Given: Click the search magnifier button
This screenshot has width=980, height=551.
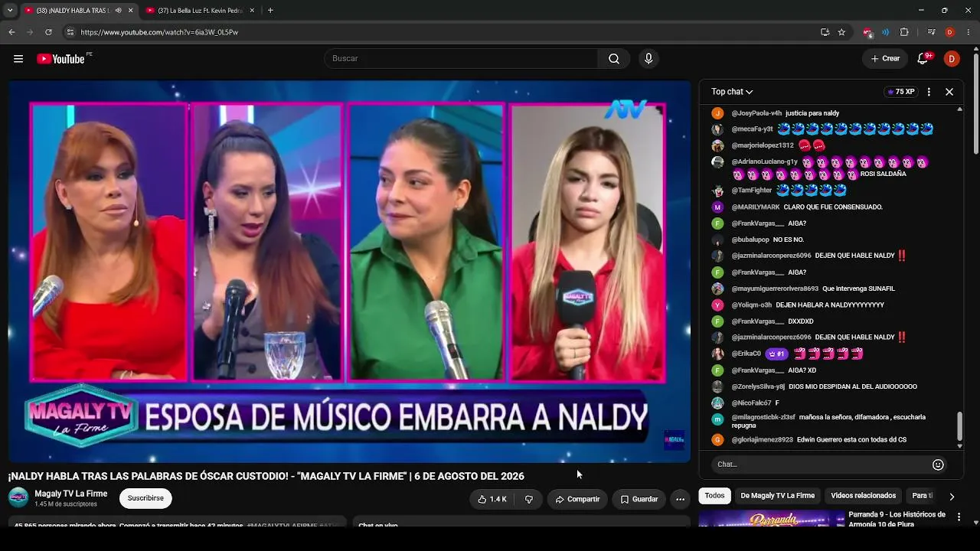Looking at the screenshot, I should (x=614, y=59).
